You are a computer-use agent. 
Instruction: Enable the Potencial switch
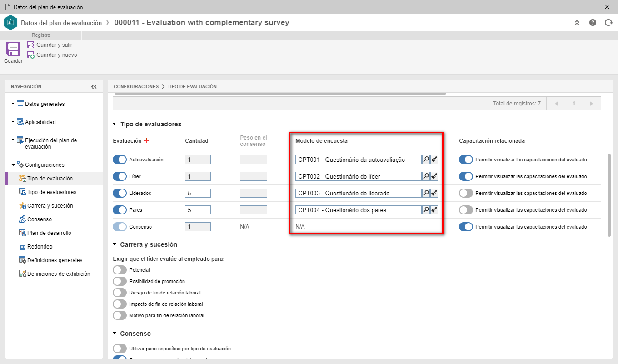[120, 270]
